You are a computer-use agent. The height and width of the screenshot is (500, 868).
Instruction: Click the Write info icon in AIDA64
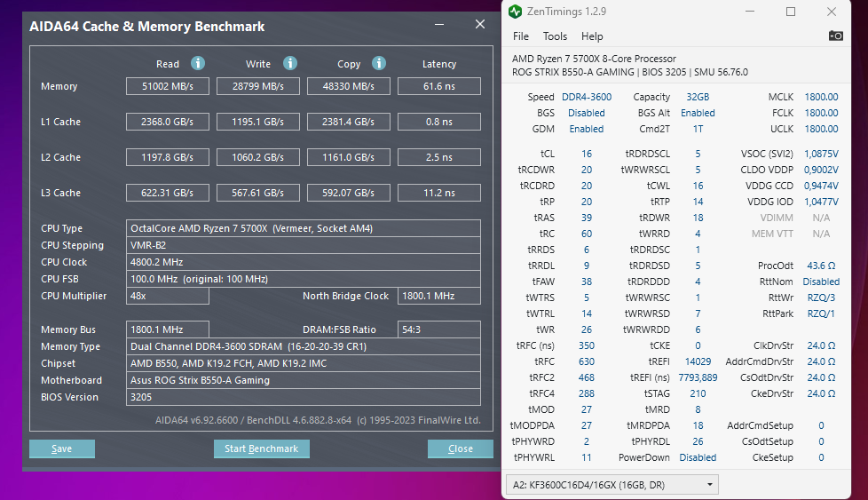[290, 63]
